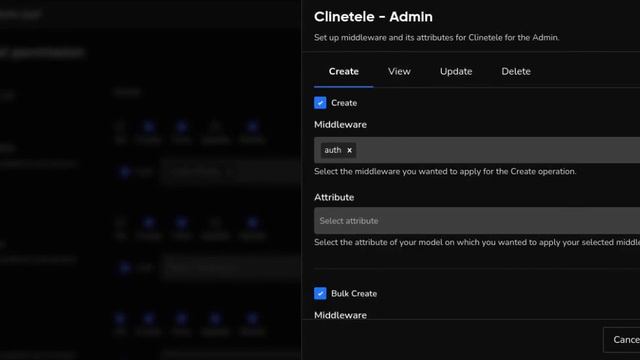Open the Select attribute dropdown
Screen dimensions: 640x360
coord(477,221)
